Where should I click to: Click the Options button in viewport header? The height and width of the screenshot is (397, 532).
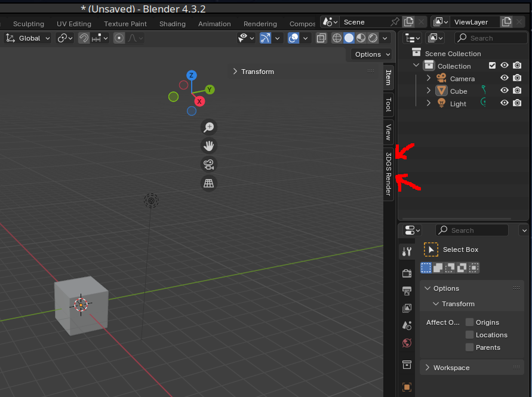[368, 54]
